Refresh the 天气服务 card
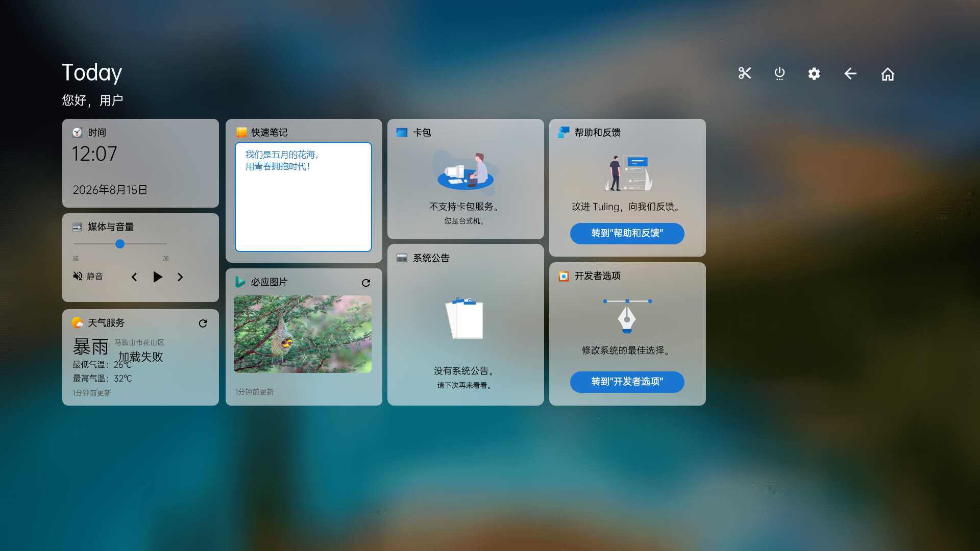Screen dimensions: 980x551 203,323
